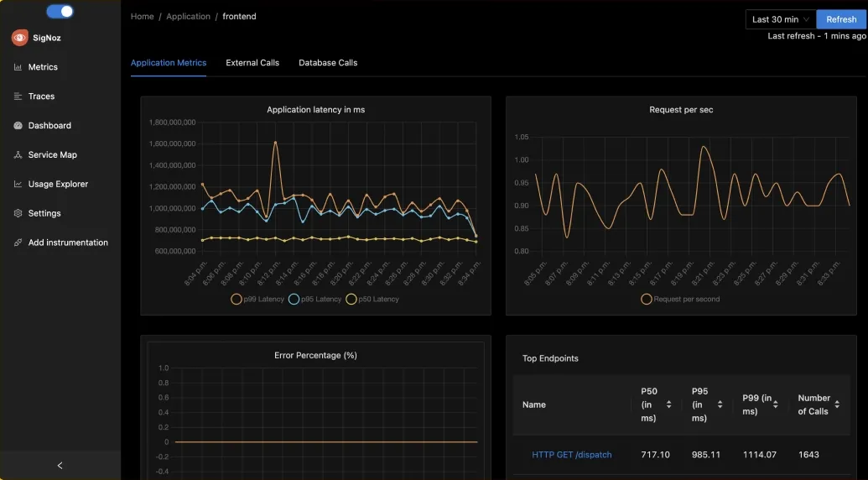Sort table by Number of Calls arrows
Image resolution: width=868 pixels, height=480 pixels.
pyautogui.click(x=837, y=404)
